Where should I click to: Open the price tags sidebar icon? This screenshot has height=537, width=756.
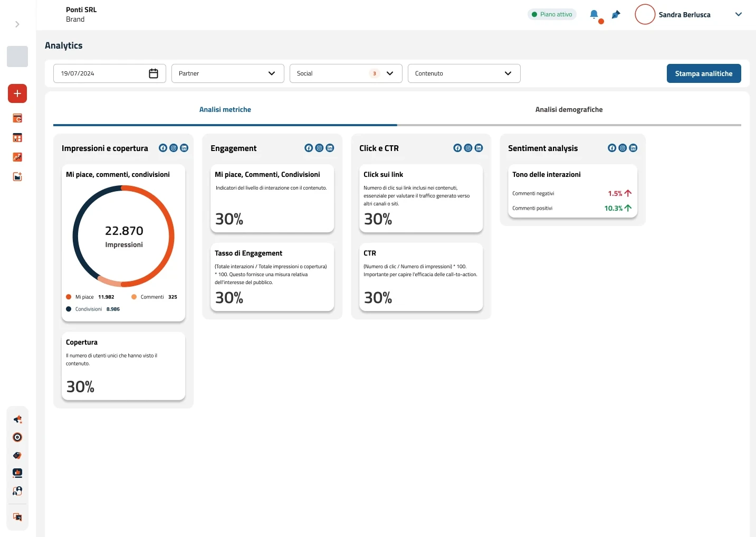pos(17,455)
